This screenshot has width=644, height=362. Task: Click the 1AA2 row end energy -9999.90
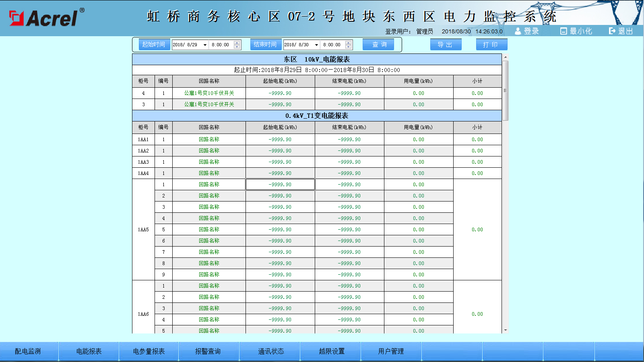(349, 151)
